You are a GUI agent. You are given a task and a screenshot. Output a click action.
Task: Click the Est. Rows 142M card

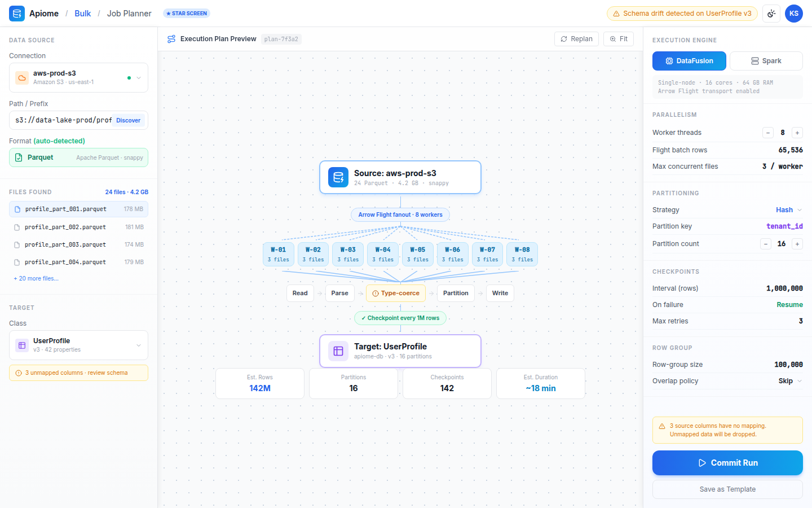coord(260,383)
